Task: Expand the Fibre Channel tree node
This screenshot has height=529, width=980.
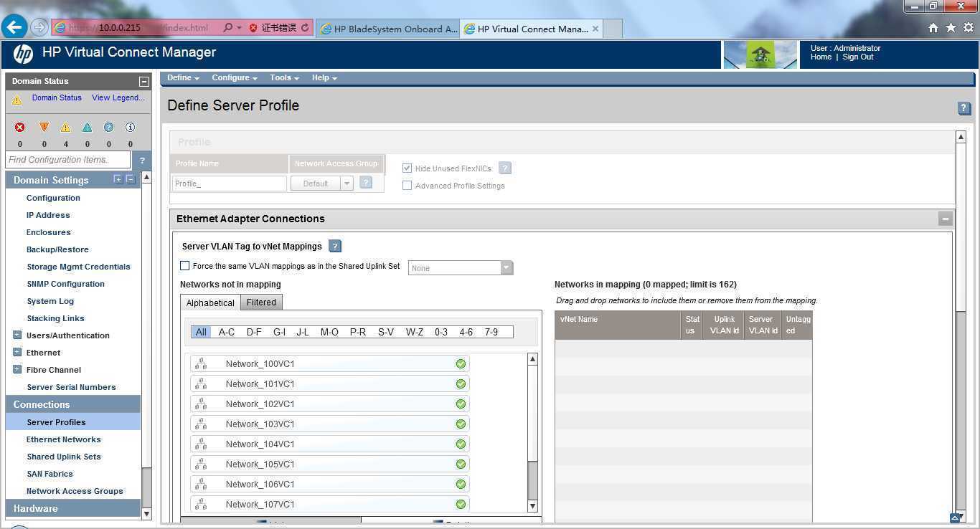Action: tap(17, 369)
